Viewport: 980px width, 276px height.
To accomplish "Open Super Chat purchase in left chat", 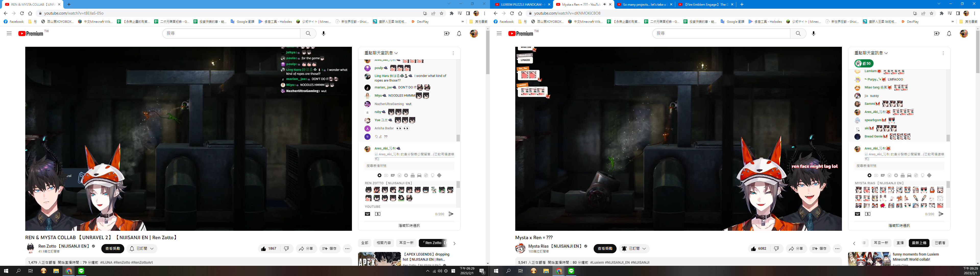I will pyautogui.click(x=378, y=214).
